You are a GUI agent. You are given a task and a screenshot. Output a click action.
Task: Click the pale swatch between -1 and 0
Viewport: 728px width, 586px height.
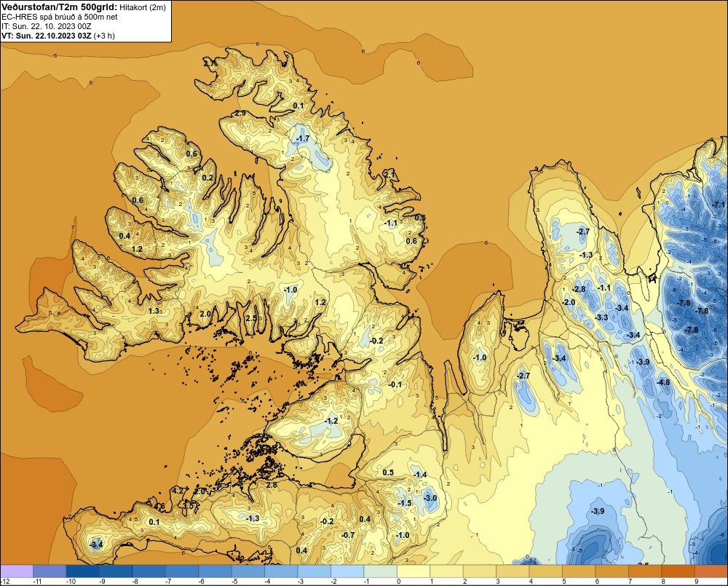click(381, 571)
